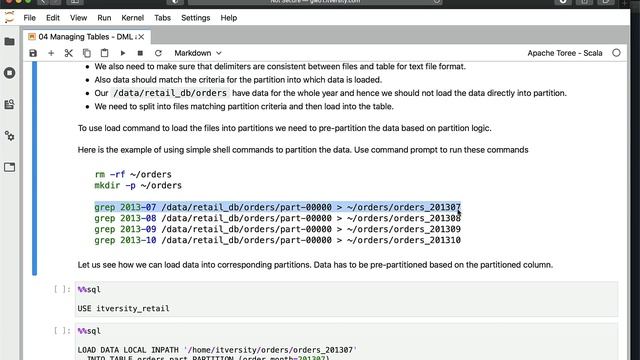640x360 pixels.
Task: Run the selected cell play icon
Action: click(122, 53)
